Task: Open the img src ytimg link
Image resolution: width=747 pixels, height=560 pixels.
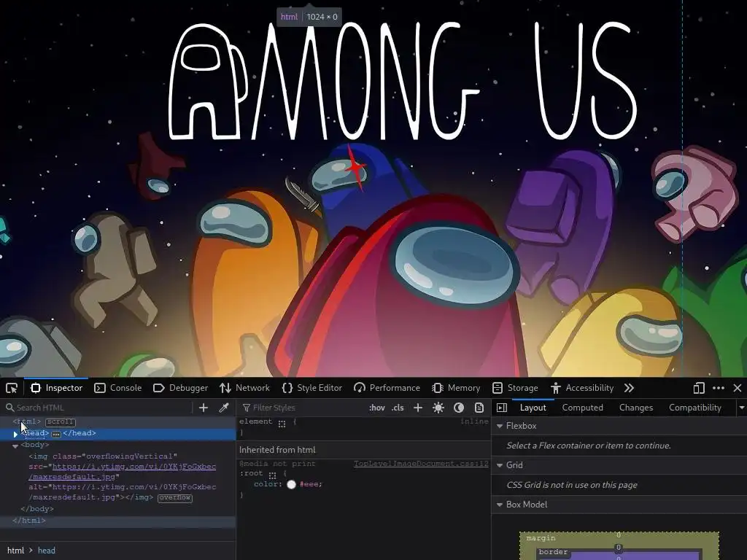Action: 122,472
